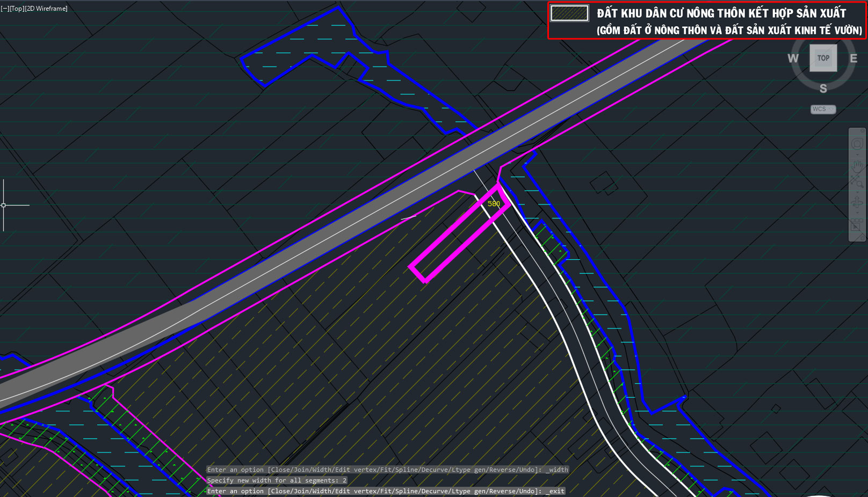Image resolution: width=868 pixels, height=497 pixels.
Task: Expand the SteeringWheel options arrow
Action: pyautogui.click(x=857, y=155)
